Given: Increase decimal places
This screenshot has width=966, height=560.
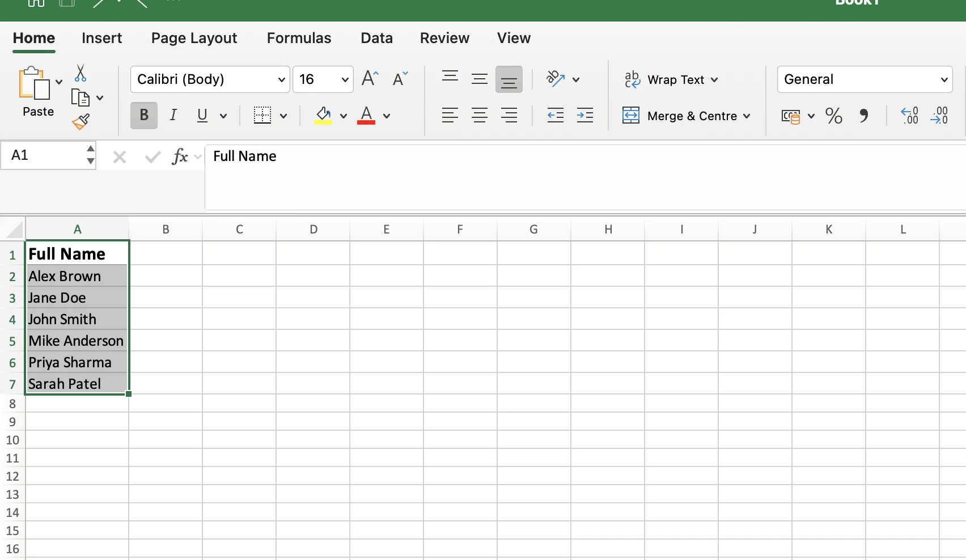Looking at the screenshot, I should pos(910,116).
